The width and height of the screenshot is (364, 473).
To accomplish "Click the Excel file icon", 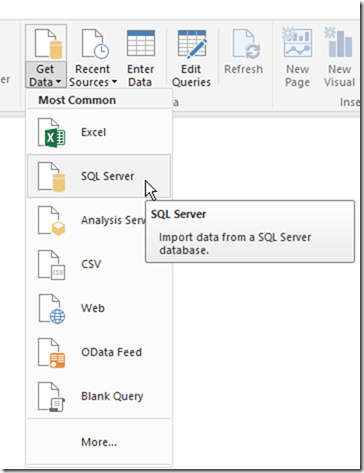I will point(51,132).
